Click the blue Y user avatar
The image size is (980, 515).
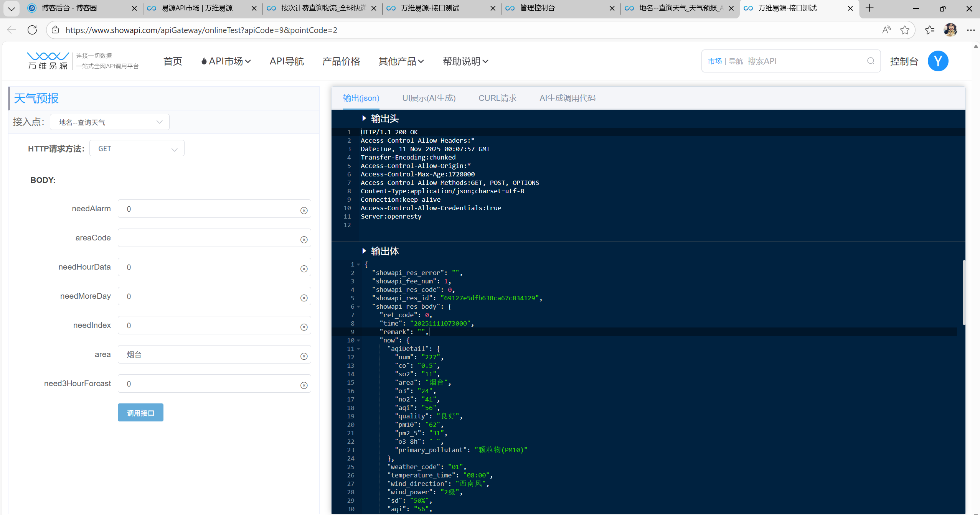tap(938, 61)
